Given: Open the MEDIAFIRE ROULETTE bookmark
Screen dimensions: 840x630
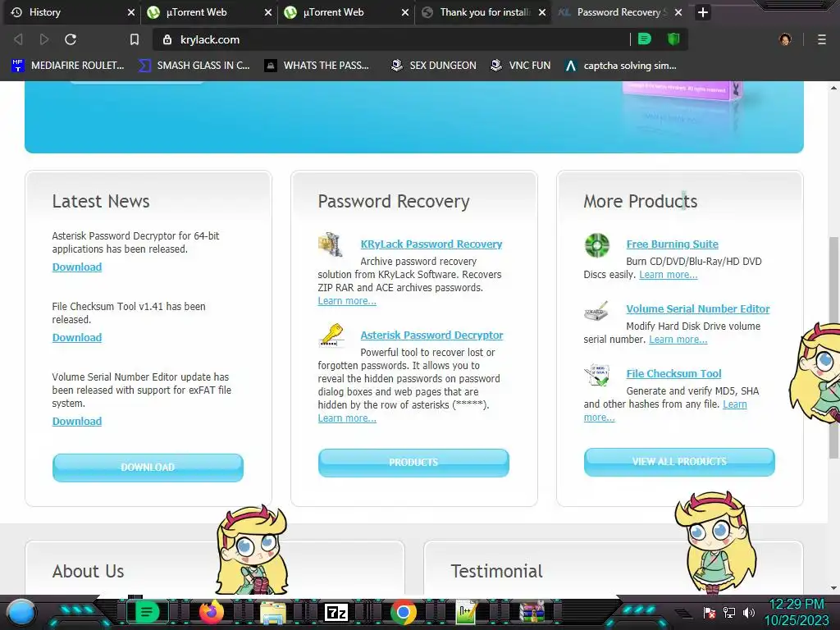Looking at the screenshot, I should tap(68, 66).
